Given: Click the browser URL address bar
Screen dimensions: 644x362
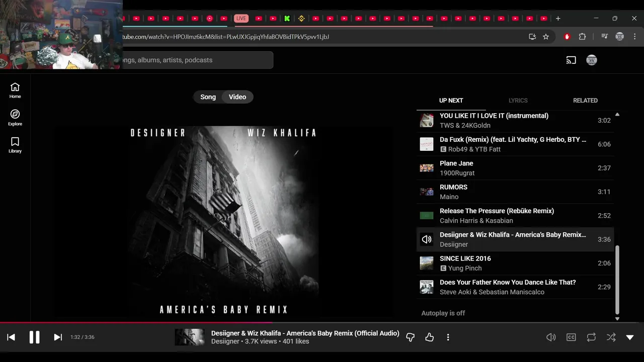Looking at the screenshot, I should coord(322,37).
